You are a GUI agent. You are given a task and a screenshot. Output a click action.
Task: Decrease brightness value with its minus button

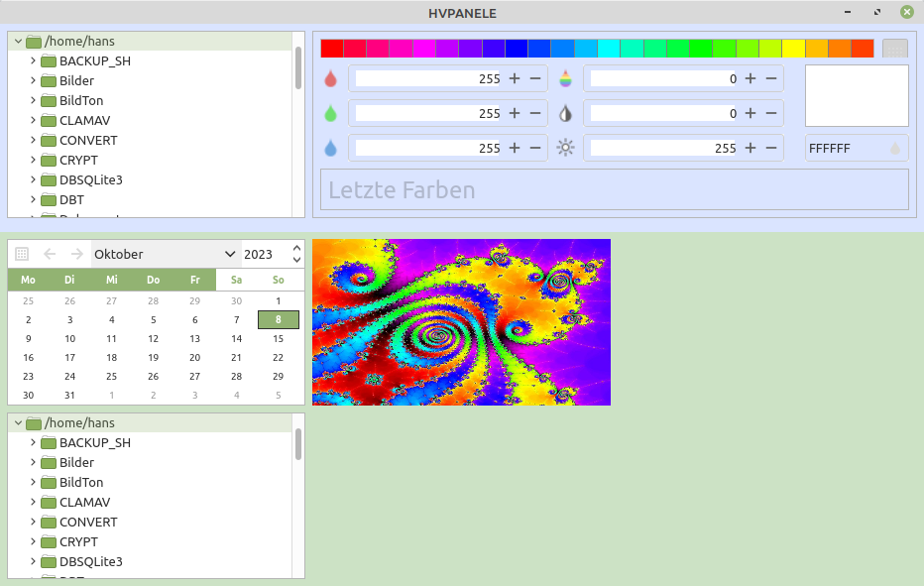771,149
